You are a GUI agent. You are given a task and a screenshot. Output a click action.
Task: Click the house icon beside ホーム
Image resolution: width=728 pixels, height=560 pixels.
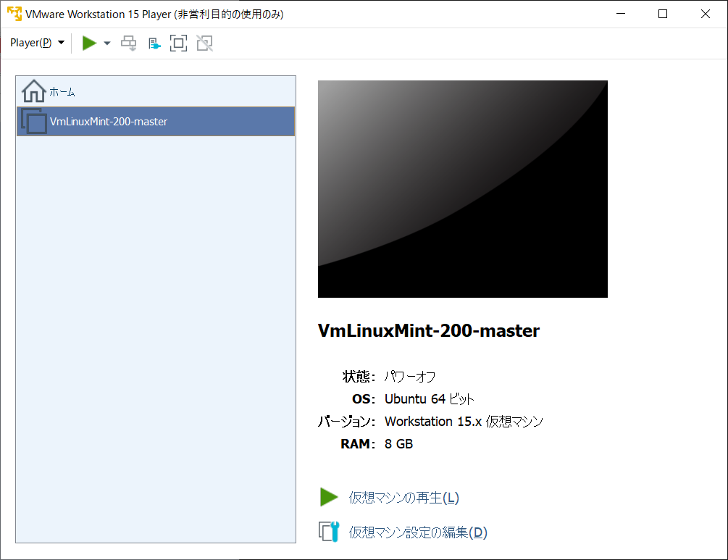[x=34, y=91]
